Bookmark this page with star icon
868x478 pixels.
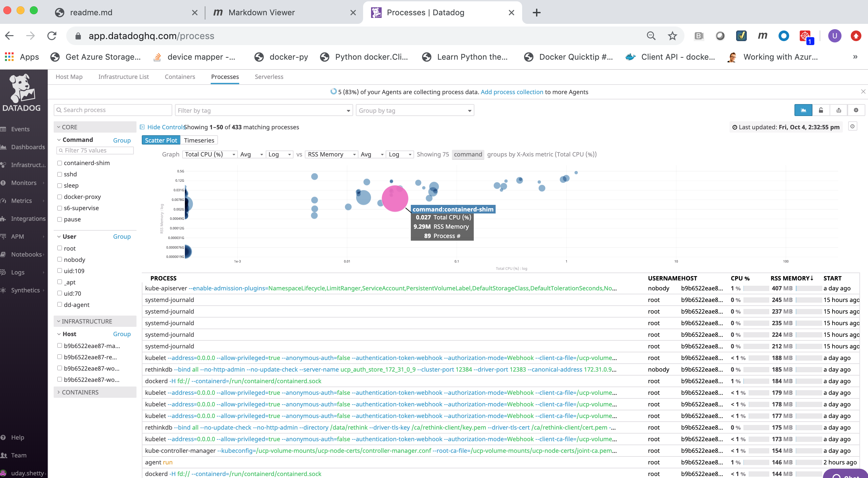click(x=672, y=36)
